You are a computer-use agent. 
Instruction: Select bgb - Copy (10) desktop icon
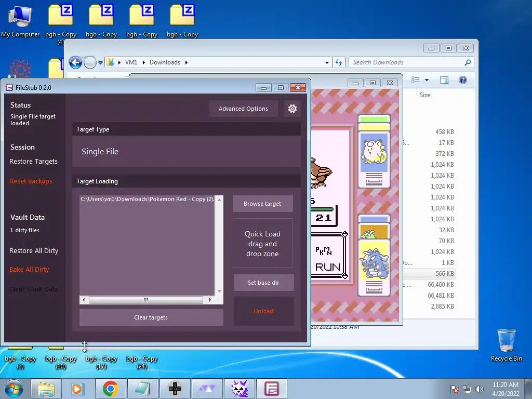[61, 360]
